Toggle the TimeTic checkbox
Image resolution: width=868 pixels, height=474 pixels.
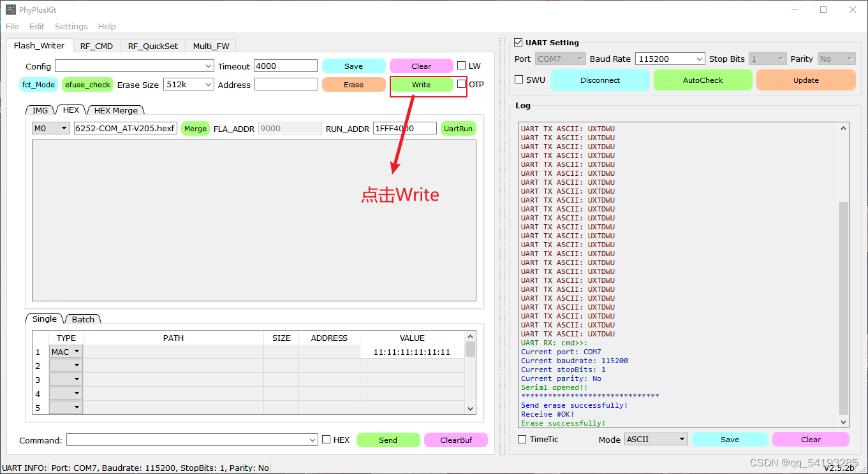pos(522,440)
